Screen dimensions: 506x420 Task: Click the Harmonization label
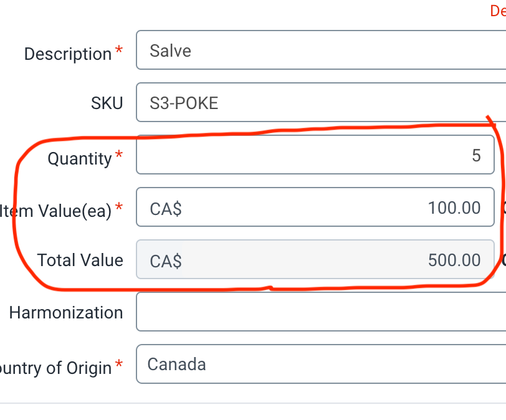click(x=65, y=312)
